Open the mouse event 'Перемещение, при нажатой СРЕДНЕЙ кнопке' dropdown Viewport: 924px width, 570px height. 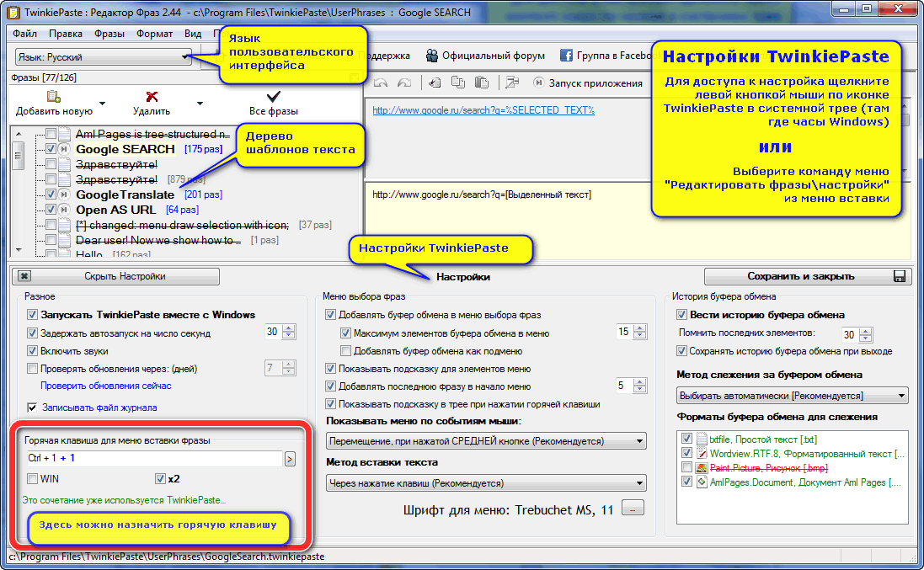click(486, 441)
